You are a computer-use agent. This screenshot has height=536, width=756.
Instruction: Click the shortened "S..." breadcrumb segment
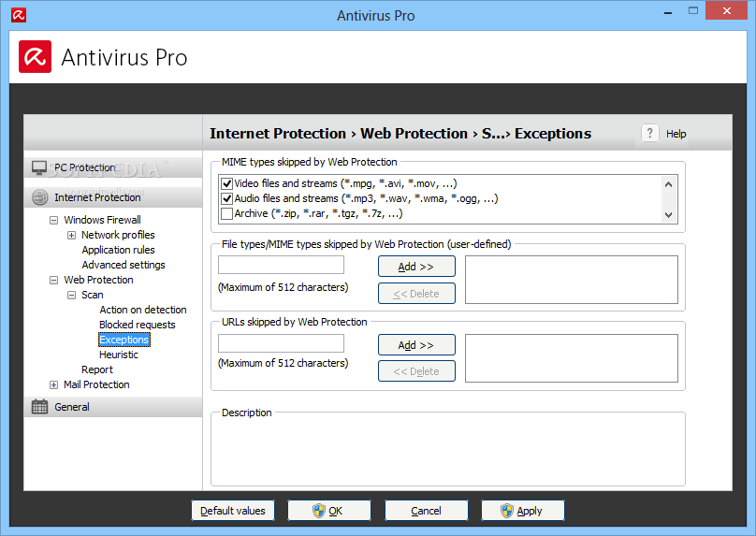click(x=493, y=134)
